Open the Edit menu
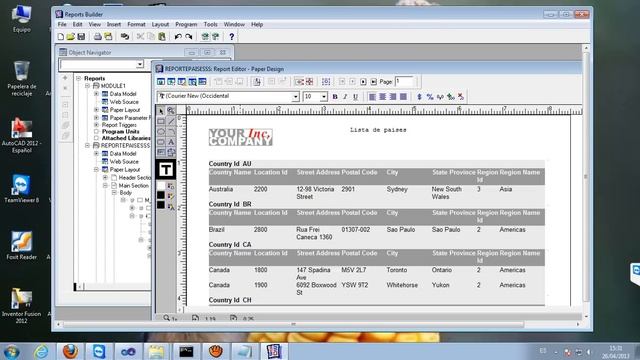 click(78, 24)
